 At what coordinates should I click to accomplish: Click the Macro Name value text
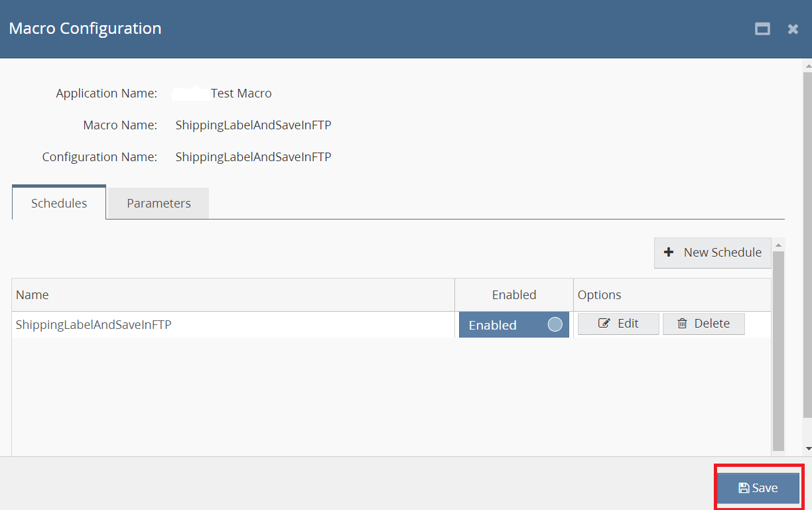tap(253, 125)
